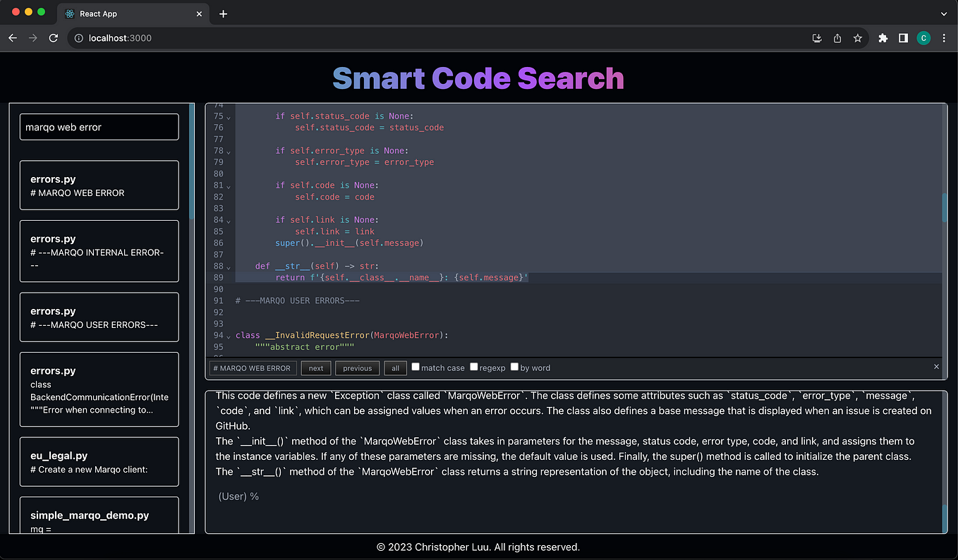Click the explanation panel scrollbar
Viewport: 958px width, 560px height.
[945, 518]
